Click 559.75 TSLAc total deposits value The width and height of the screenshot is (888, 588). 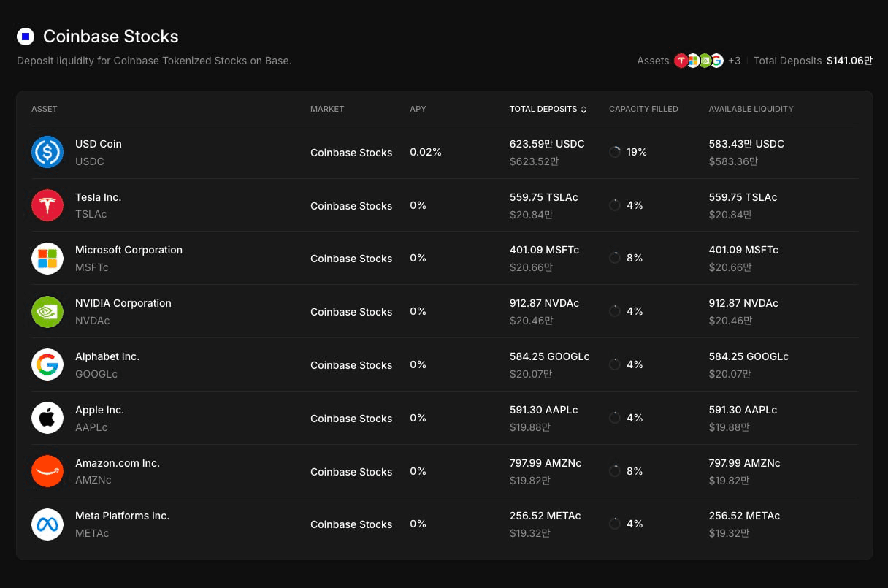pos(544,197)
